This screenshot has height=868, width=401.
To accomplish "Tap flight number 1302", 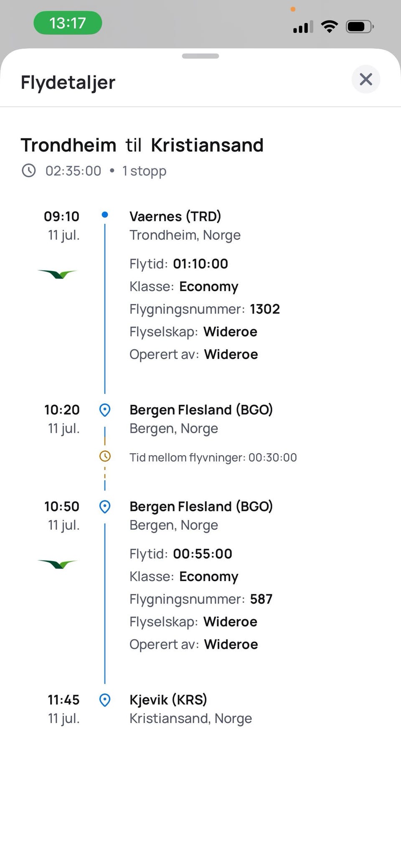I will (265, 309).
